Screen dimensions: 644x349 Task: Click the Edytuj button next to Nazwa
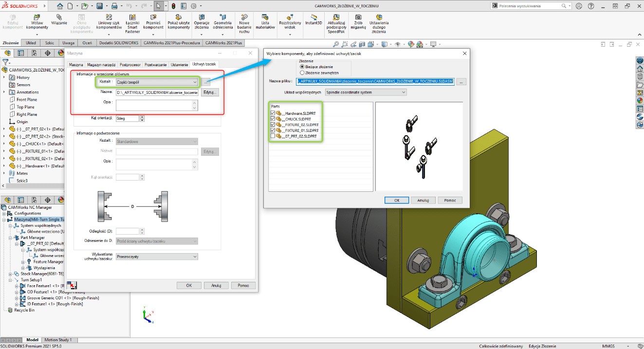click(210, 92)
